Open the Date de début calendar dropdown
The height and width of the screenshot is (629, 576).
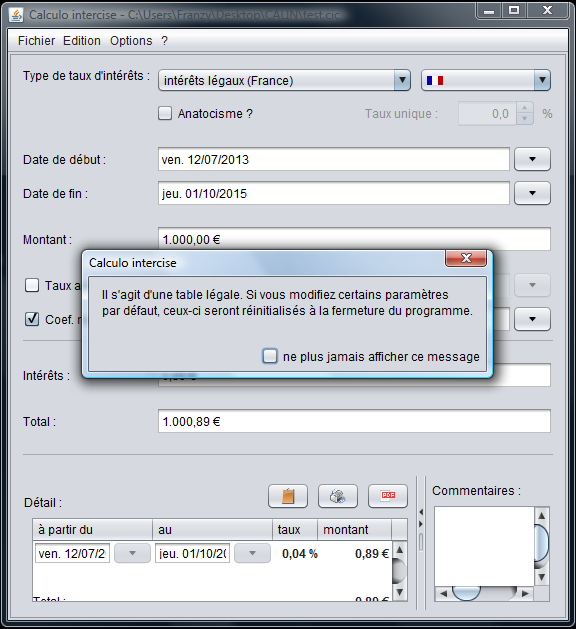tap(532, 159)
